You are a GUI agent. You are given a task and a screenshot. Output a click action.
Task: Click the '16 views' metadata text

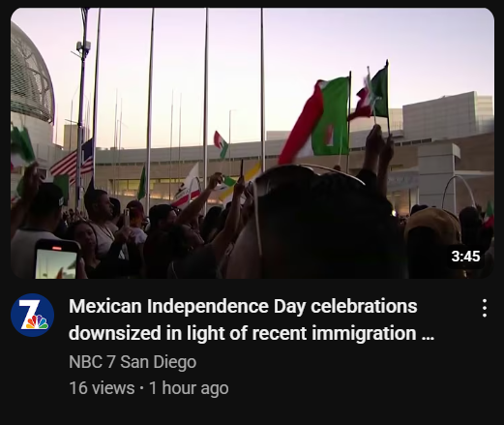pos(102,388)
